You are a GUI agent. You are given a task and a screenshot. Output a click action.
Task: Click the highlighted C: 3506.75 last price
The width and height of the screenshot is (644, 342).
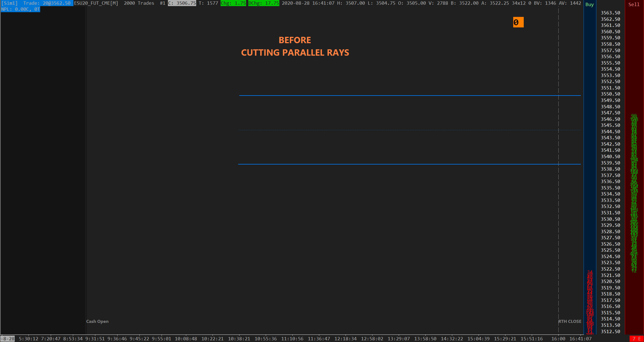(x=182, y=3)
